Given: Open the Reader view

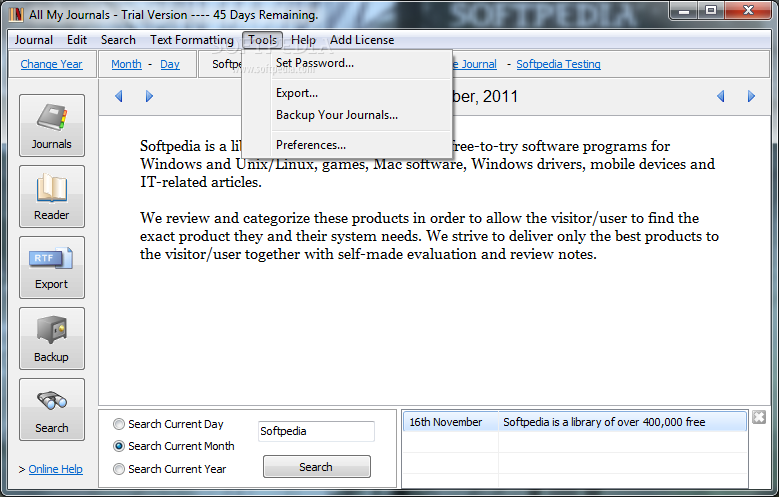Looking at the screenshot, I should [52, 196].
